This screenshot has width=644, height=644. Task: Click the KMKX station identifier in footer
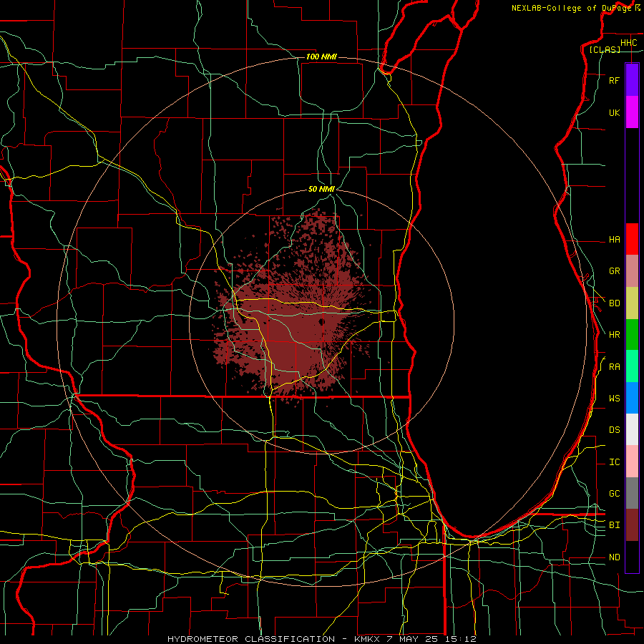point(367,639)
